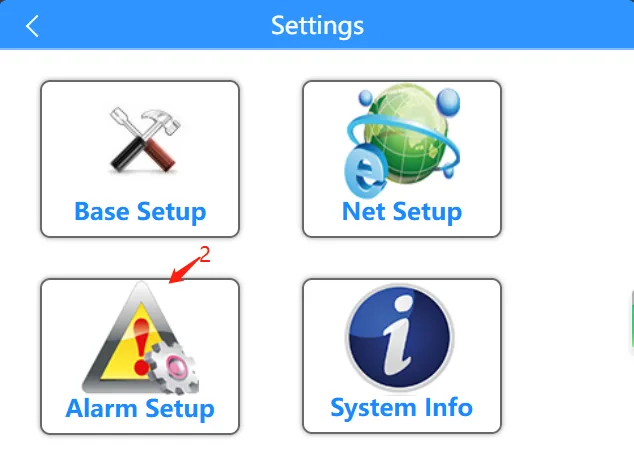Click the red exclamation mark in the triangle
Screen dimensions: 634x451
[142, 346]
